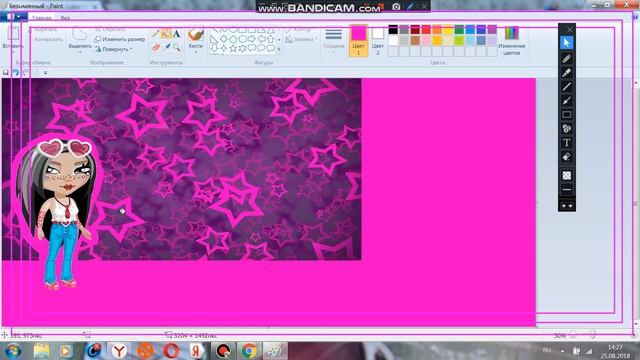Pick the Eraser tool in Paint ribbon
640x360 pixels.
(x=156, y=47)
